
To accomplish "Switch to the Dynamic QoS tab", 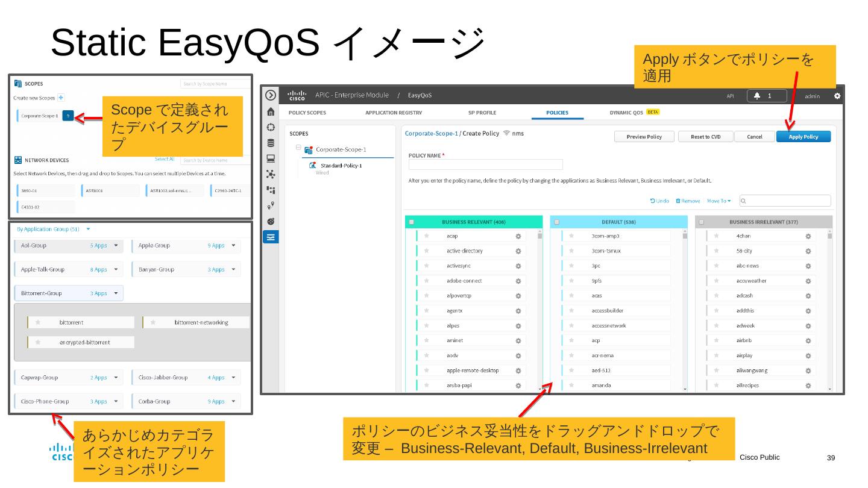I will (x=635, y=112).
